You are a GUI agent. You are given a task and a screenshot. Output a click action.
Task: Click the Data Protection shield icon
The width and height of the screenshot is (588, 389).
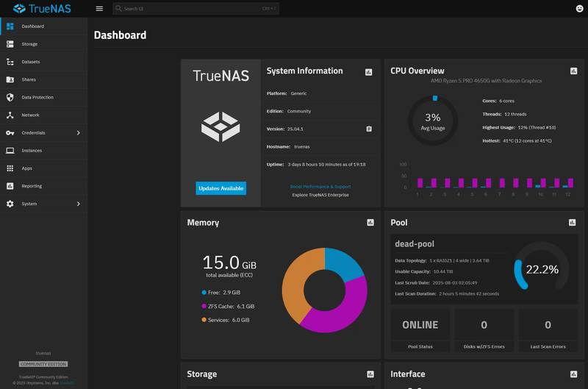coord(10,97)
